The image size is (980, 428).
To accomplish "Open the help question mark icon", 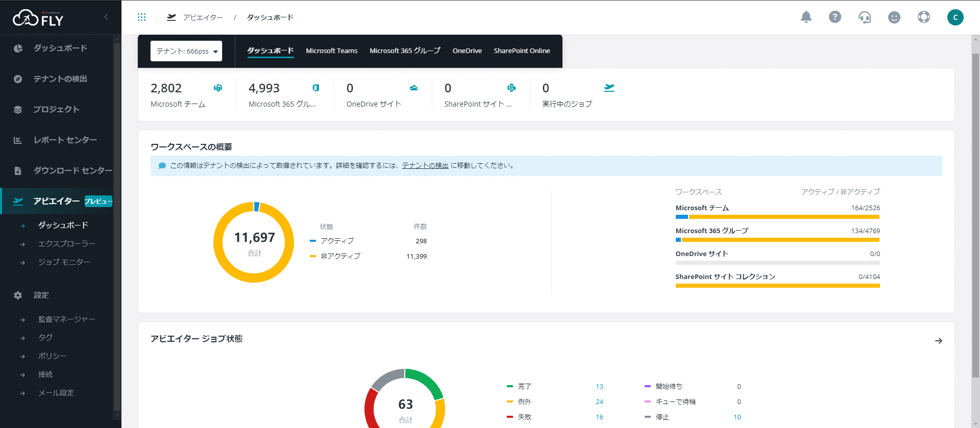I will 835,17.
